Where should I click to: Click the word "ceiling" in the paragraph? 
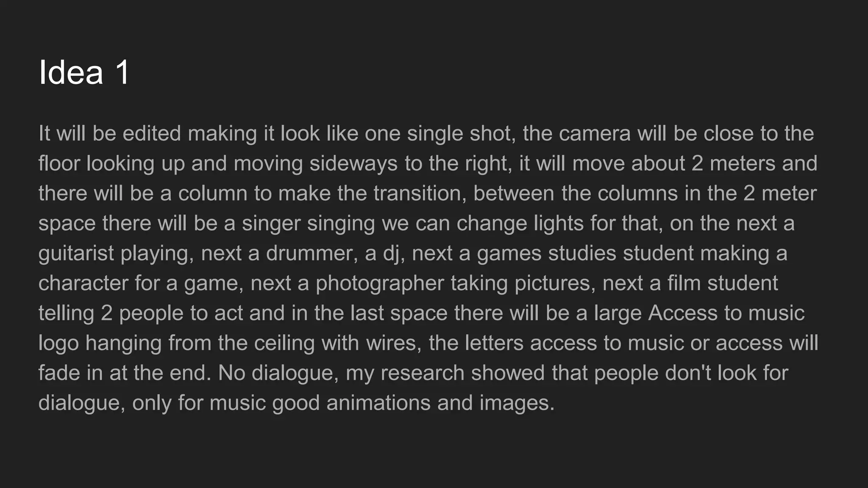(284, 343)
